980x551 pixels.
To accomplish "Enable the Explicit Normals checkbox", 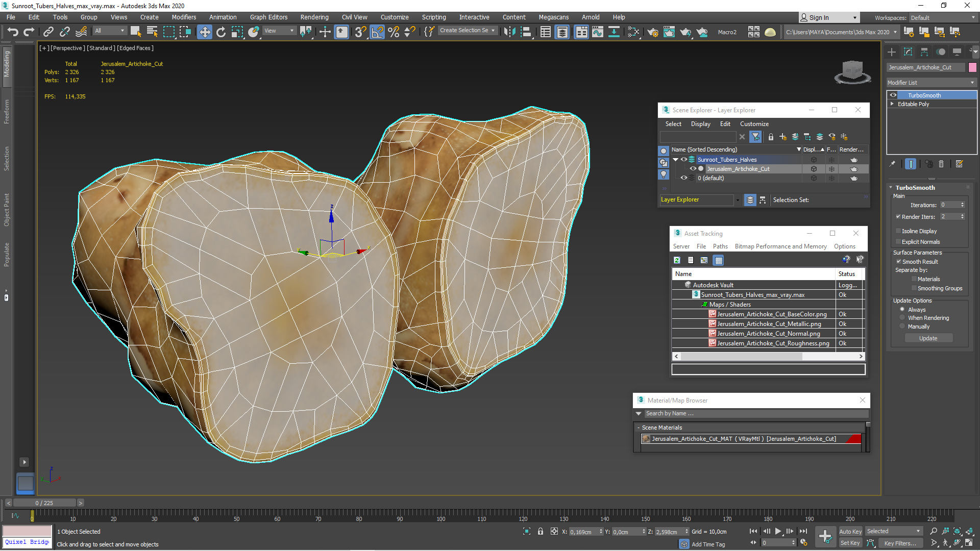I will pos(899,242).
